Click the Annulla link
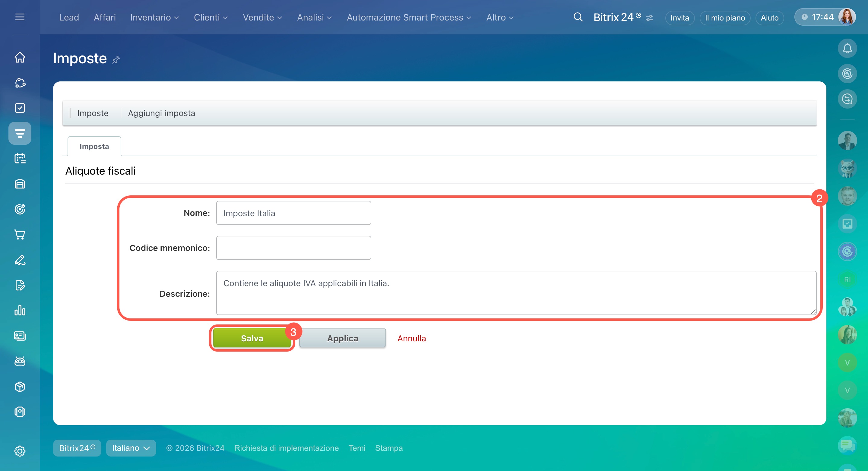The width and height of the screenshot is (868, 471). pyautogui.click(x=411, y=338)
